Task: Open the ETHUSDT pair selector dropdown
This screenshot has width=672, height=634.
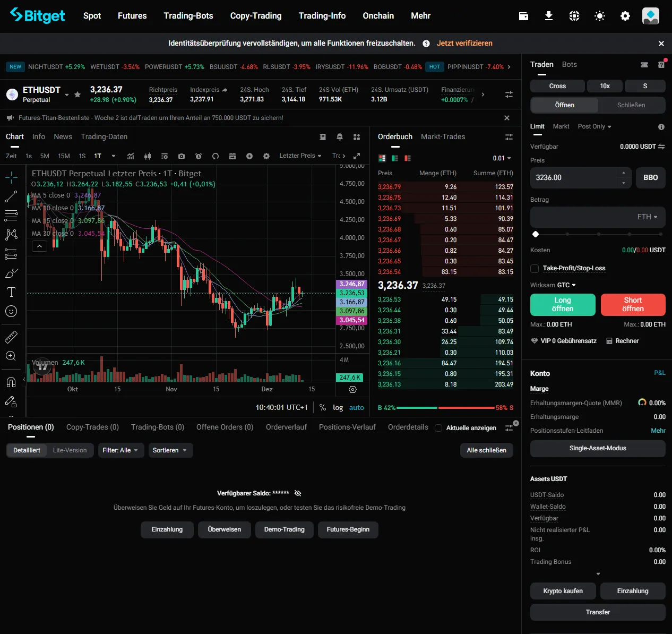Action: (x=67, y=95)
